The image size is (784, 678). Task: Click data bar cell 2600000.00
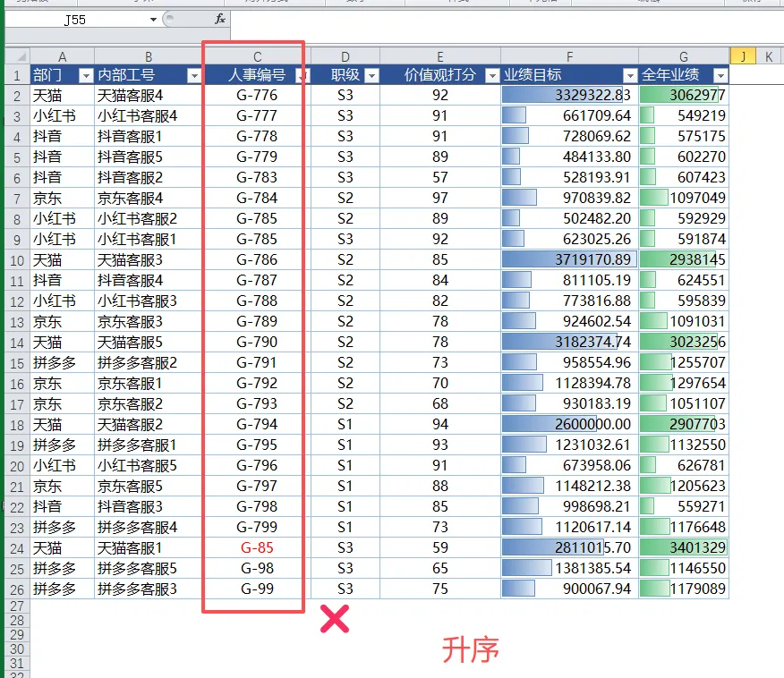point(569,424)
